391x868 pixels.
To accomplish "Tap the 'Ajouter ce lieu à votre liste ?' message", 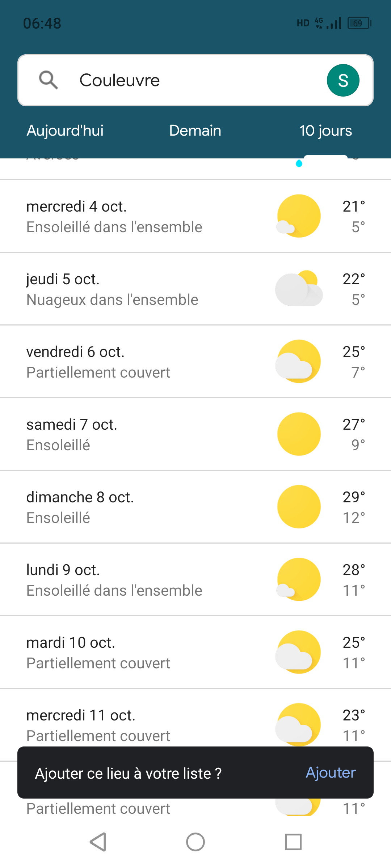I will coord(128,773).
